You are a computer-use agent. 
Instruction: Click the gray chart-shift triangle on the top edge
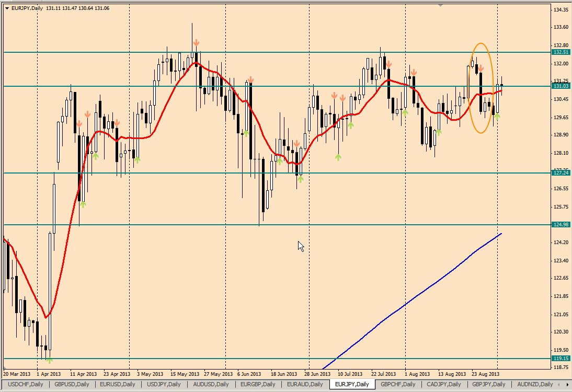[x=441, y=5]
